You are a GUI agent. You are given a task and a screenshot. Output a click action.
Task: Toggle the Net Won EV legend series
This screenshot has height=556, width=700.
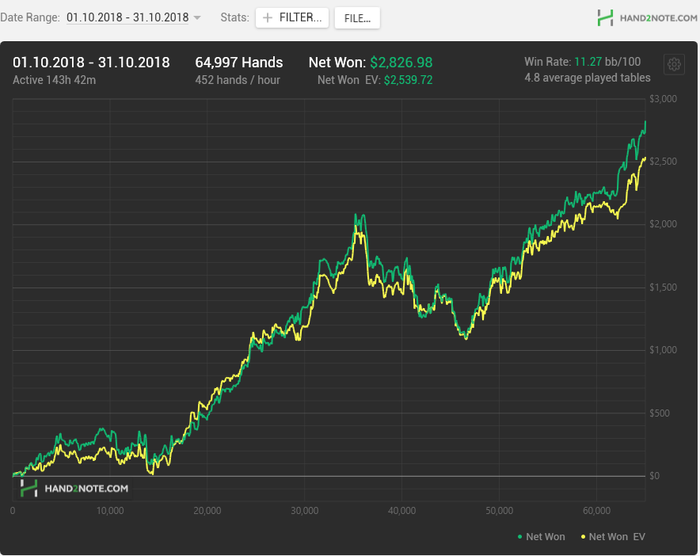coord(613,537)
